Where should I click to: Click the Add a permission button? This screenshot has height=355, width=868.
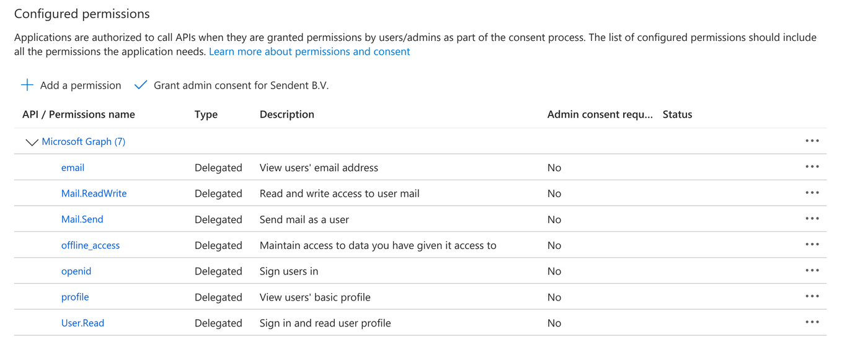[x=80, y=85]
